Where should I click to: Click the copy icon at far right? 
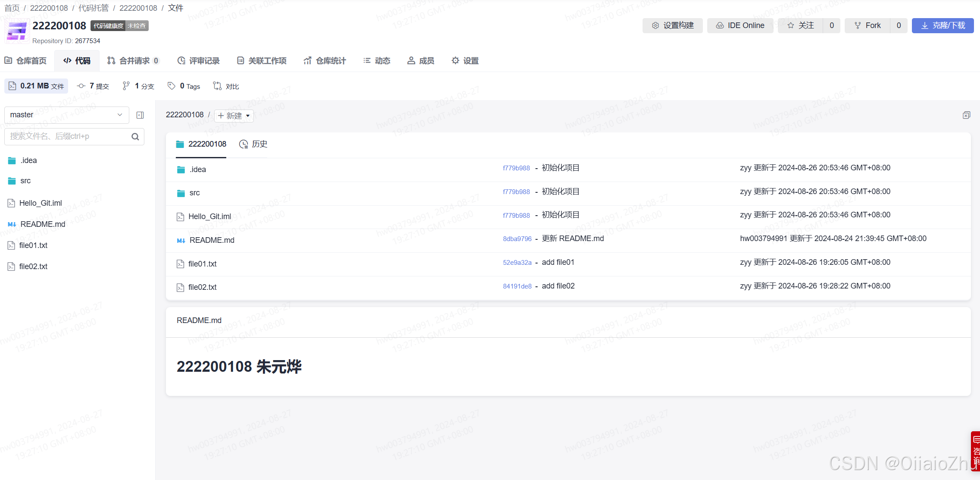tap(966, 115)
